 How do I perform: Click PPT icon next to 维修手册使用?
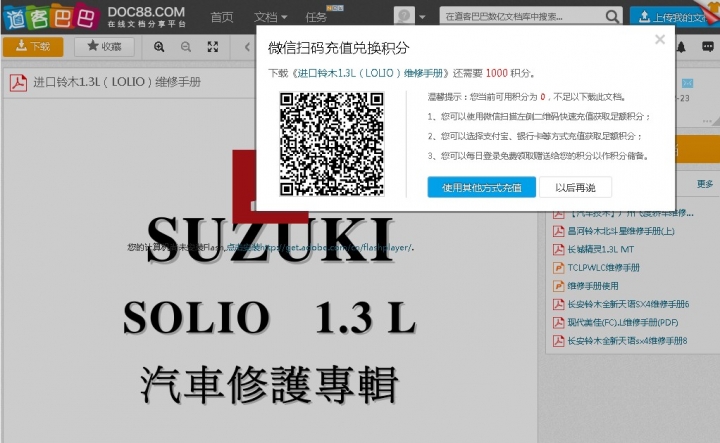click(x=558, y=286)
